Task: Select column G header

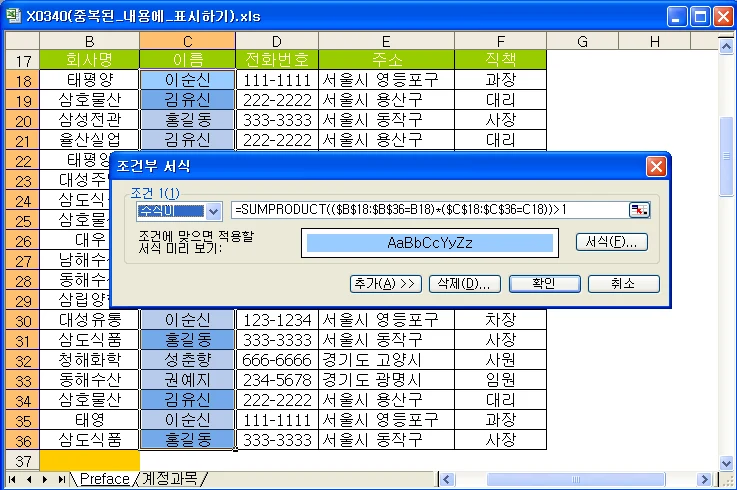Action: click(582, 41)
